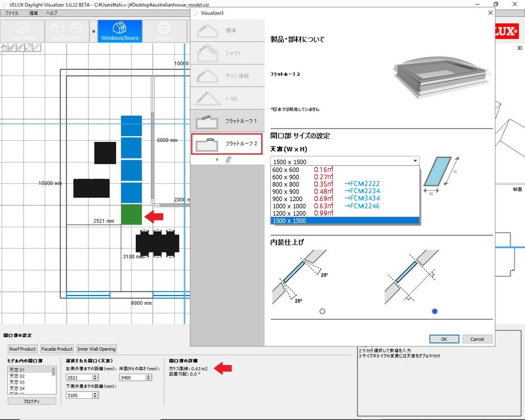525x420 pixels.
Task: Select the hand pan tool
Action: (x=4, y=47)
